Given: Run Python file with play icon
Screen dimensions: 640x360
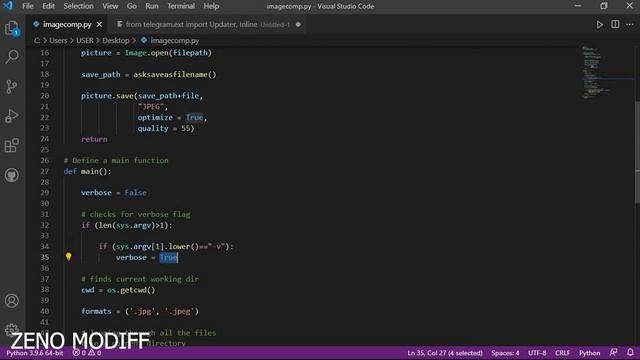Looking at the screenshot, I should 600,24.
